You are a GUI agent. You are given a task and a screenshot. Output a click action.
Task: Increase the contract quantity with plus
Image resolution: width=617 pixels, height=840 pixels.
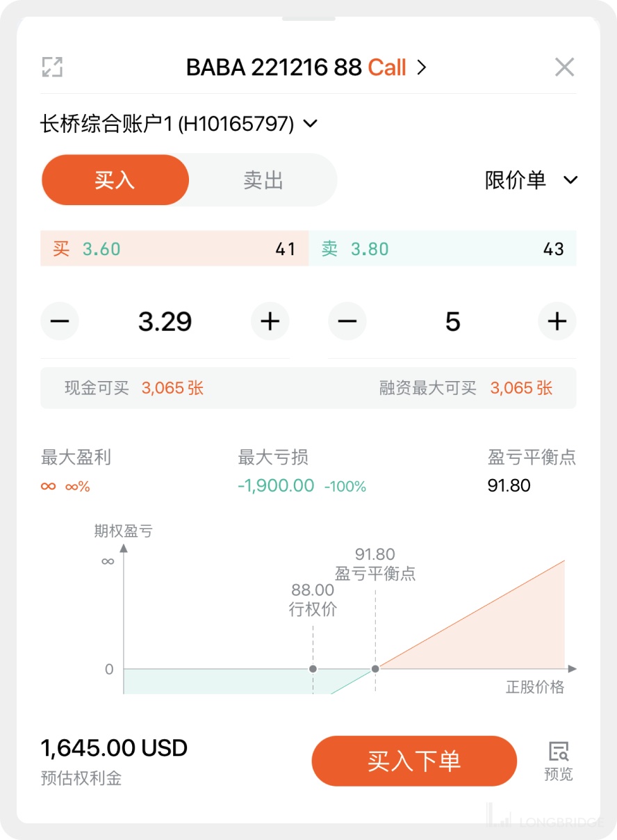point(557,321)
